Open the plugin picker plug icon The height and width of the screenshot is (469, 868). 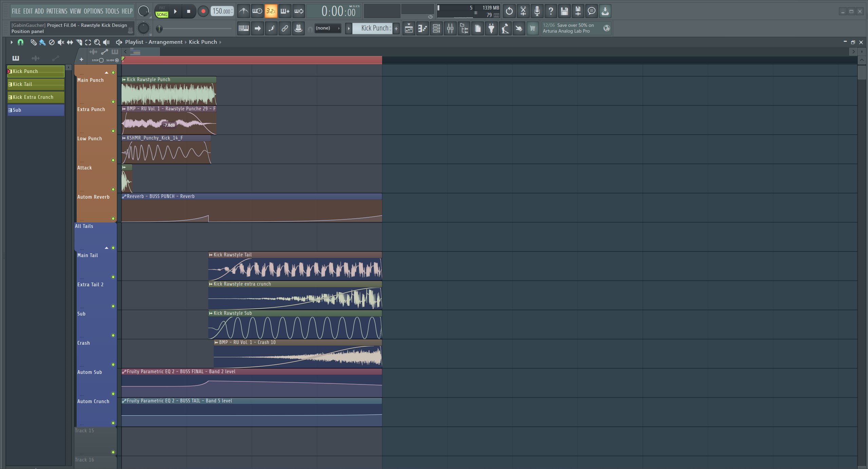coord(491,29)
